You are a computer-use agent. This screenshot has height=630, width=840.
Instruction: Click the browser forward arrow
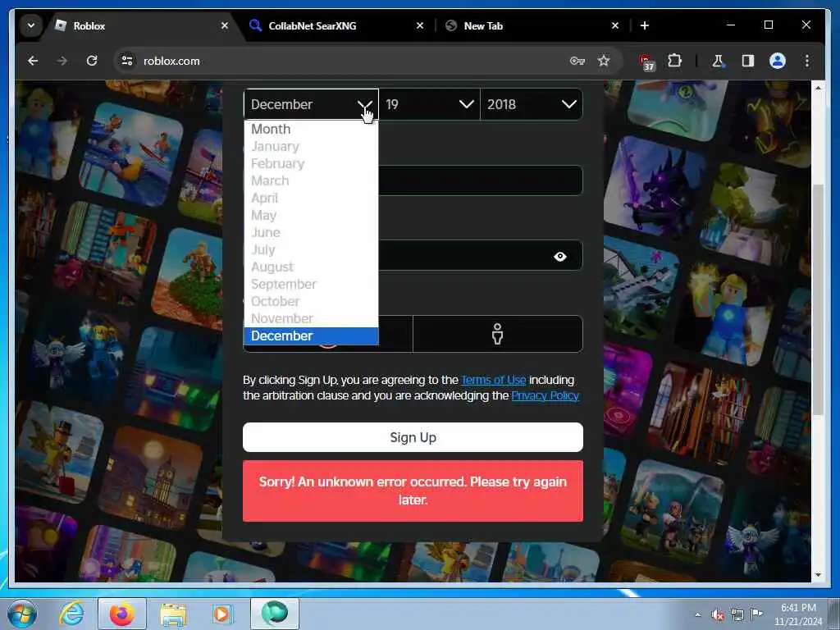tap(62, 61)
